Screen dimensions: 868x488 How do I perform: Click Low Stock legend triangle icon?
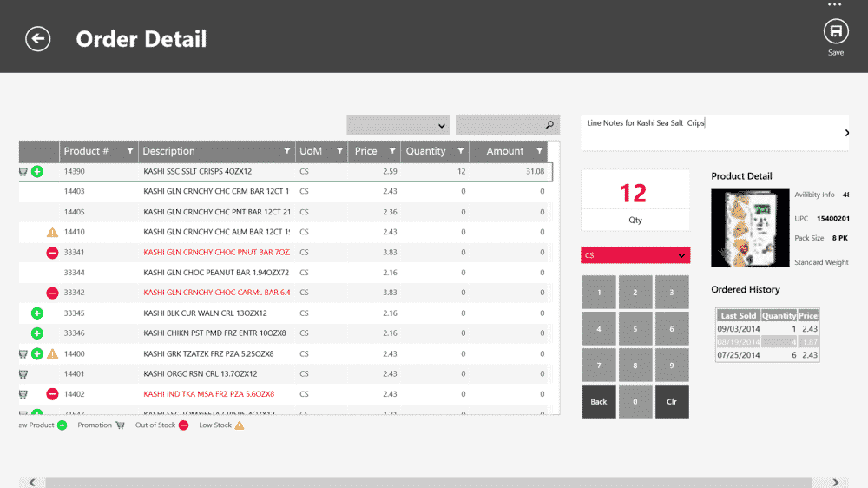pyautogui.click(x=240, y=425)
